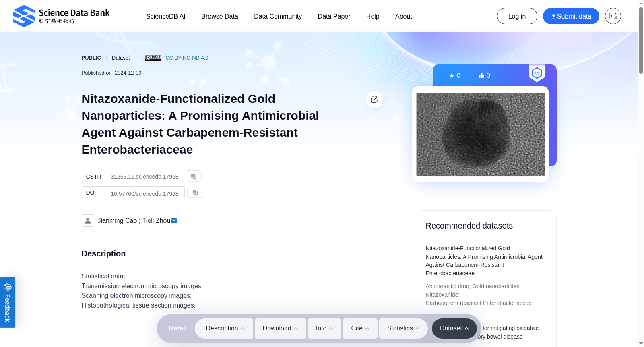Click the nanoparticle microscopy thumbnail image
Image resolution: width=644 pixels, height=347 pixels.
481,134
